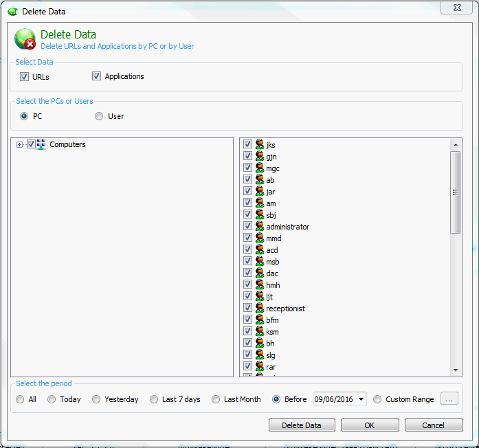Click the user name sbj
This screenshot has width=479, height=448.
click(271, 215)
